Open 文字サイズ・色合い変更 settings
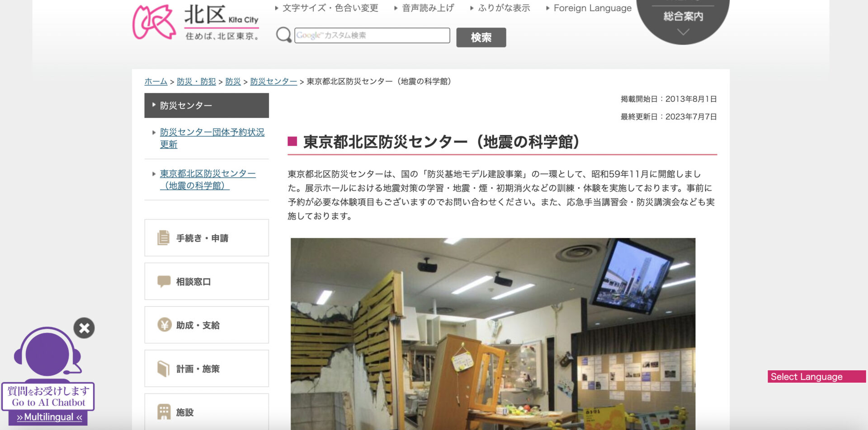 click(x=330, y=8)
